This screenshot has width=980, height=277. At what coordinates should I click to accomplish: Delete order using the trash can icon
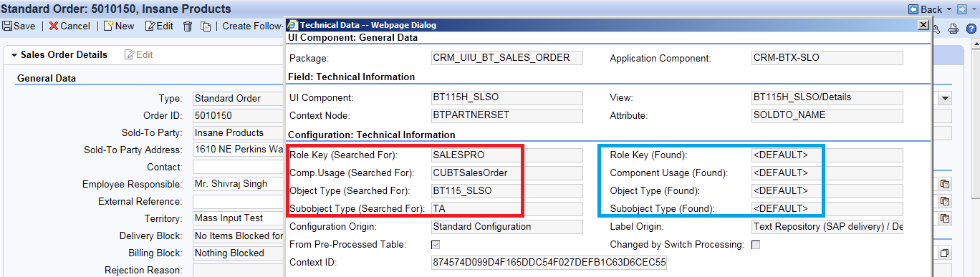click(188, 26)
